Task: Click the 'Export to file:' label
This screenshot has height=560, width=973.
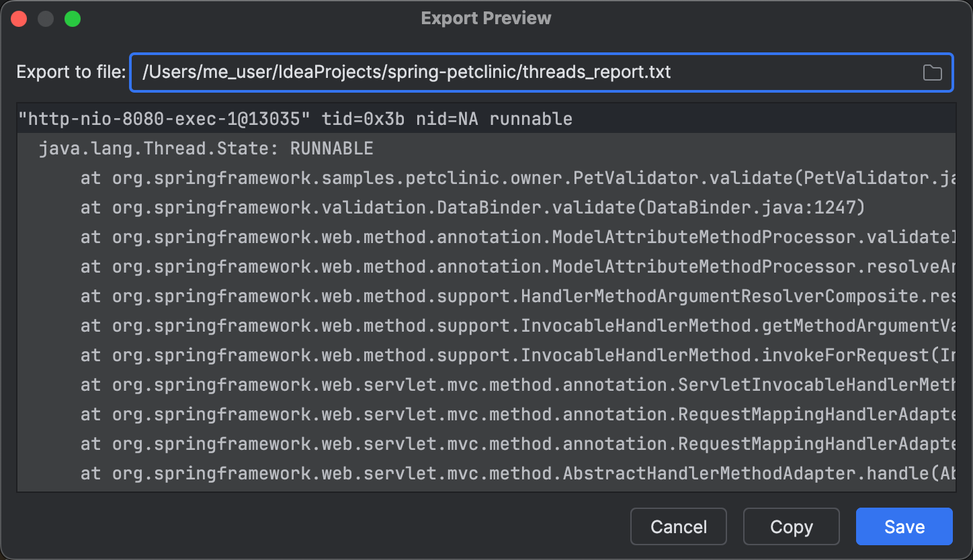Action: tap(69, 72)
